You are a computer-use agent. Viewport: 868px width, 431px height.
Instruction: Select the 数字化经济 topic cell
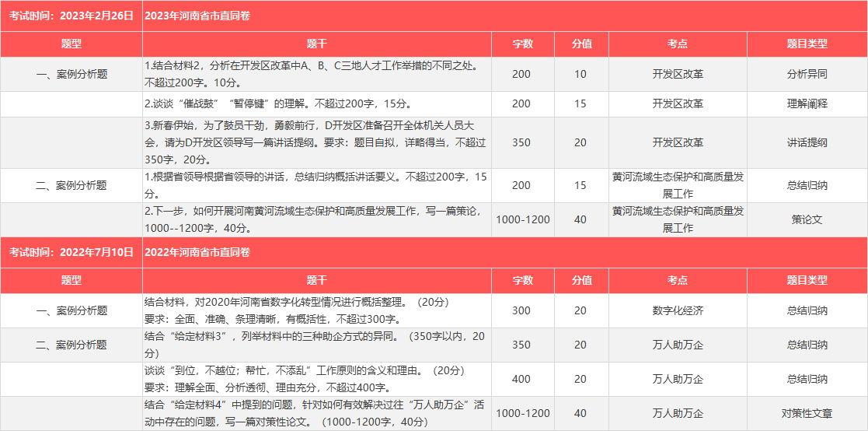[x=678, y=310]
